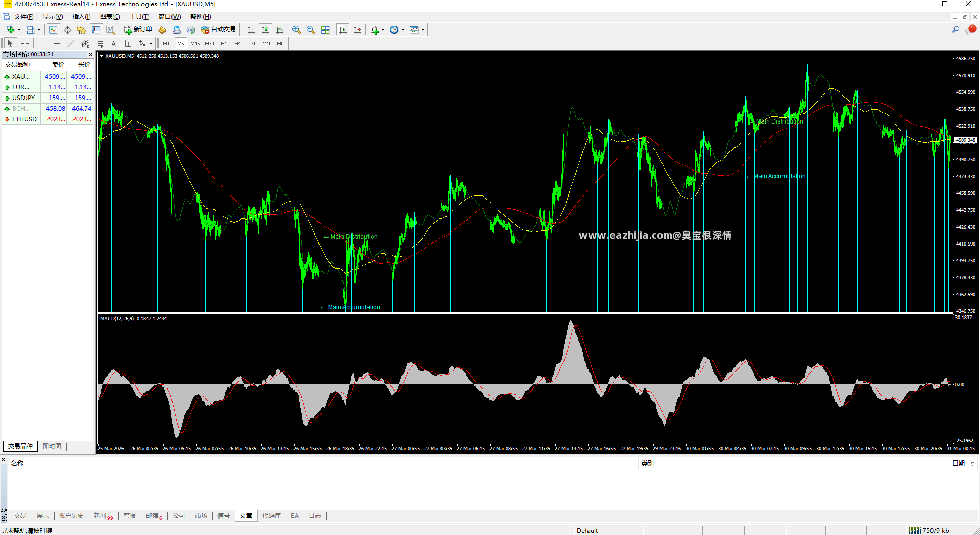
Task: Toggle the Navigator panel star icon
Action: pos(82,30)
